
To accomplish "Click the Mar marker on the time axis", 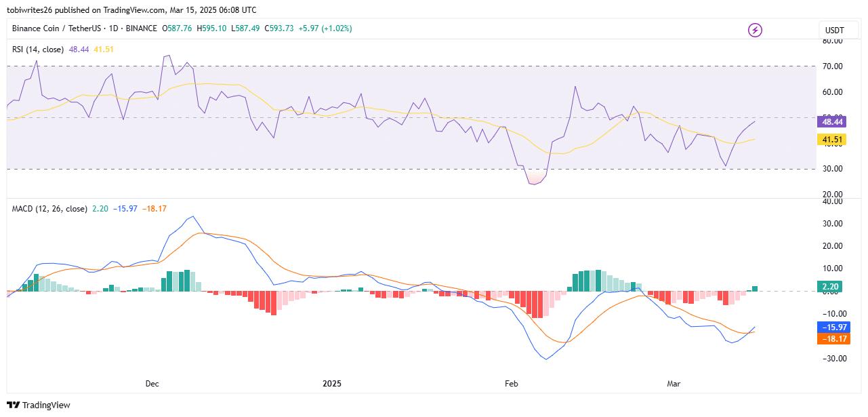I will pyautogui.click(x=674, y=383).
